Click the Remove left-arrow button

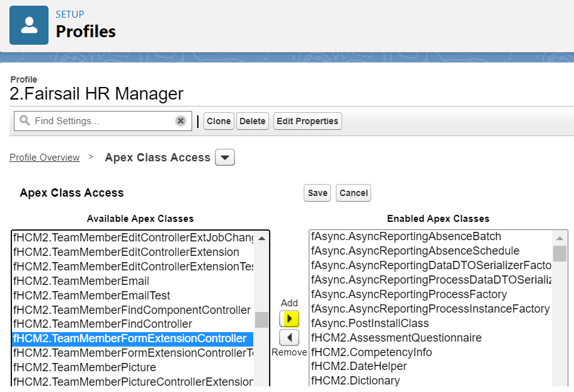pos(289,338)
